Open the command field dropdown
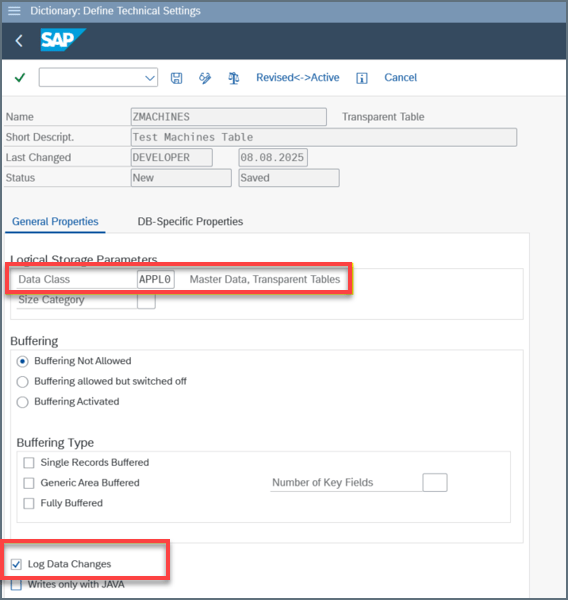This screenshot has height=600, width=568. 150,78
